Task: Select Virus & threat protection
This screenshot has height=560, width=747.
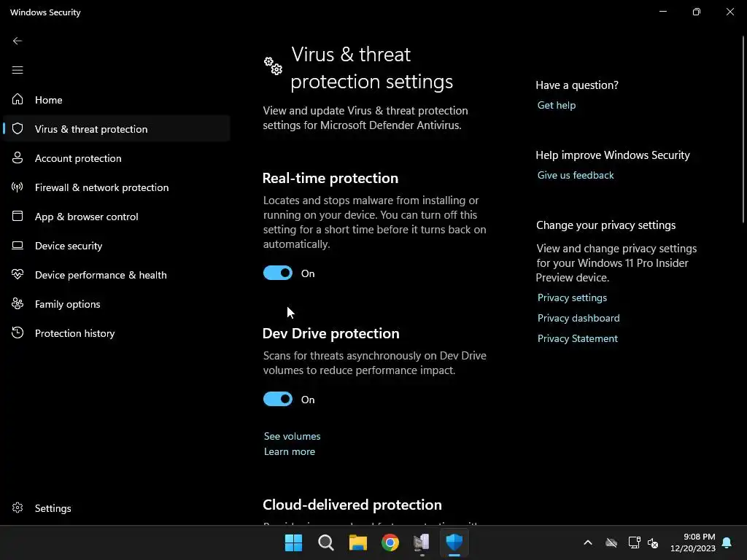Action: point(116,128)
